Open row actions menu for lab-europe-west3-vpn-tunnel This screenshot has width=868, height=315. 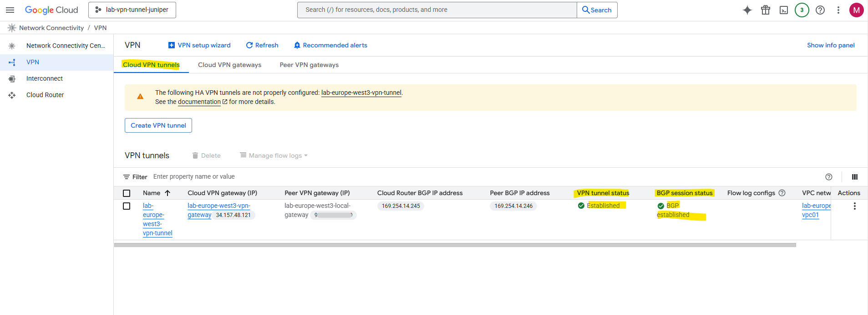(x=855, y=206)
